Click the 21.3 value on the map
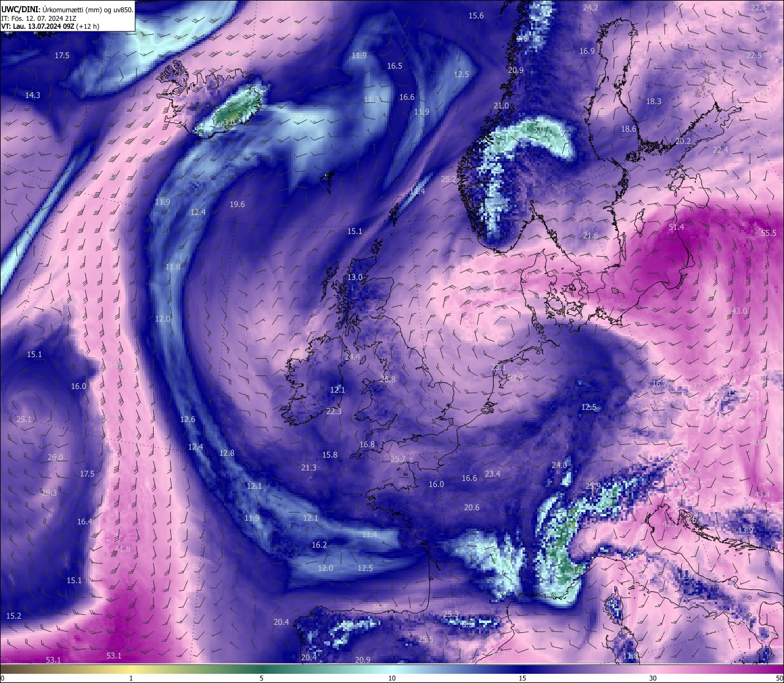The height and width of the screenshot is (683, 784). pyautogui.click(x=309, y=467)
